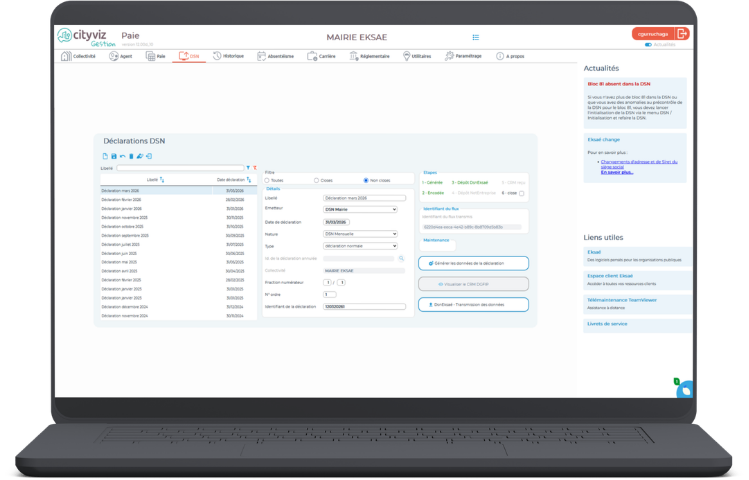Click the undo arrow icon
The width and height of the screenshot is (749, 480).
(x=122, y=156)
